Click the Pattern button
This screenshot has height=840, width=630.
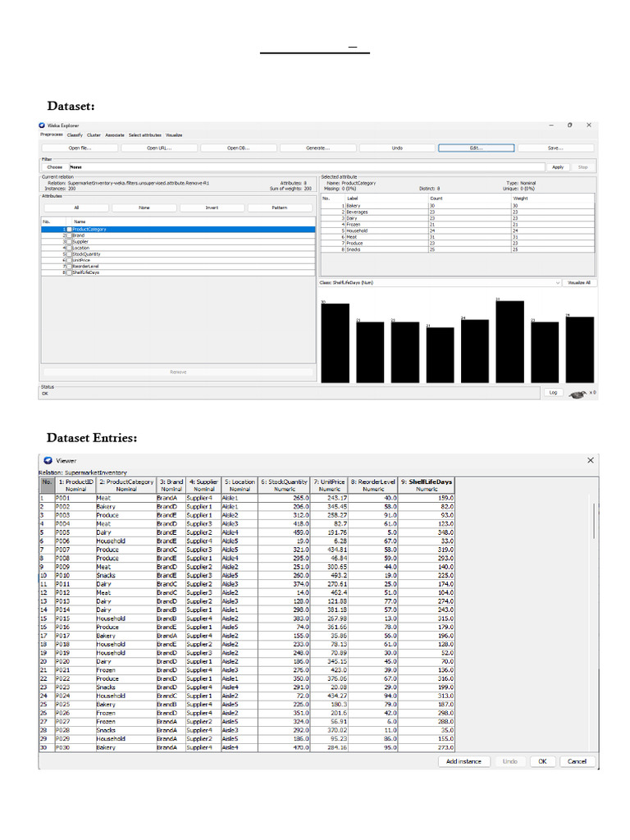point(280,208)
